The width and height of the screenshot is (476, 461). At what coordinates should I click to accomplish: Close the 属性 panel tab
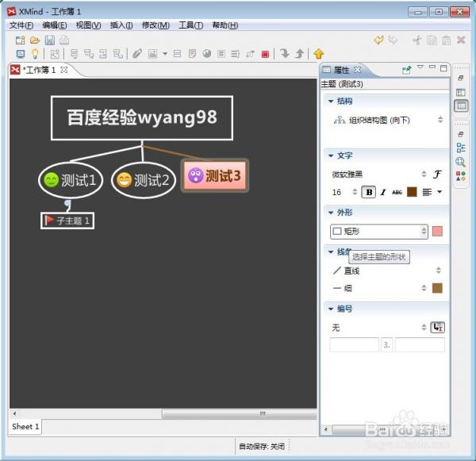[358, 70]
